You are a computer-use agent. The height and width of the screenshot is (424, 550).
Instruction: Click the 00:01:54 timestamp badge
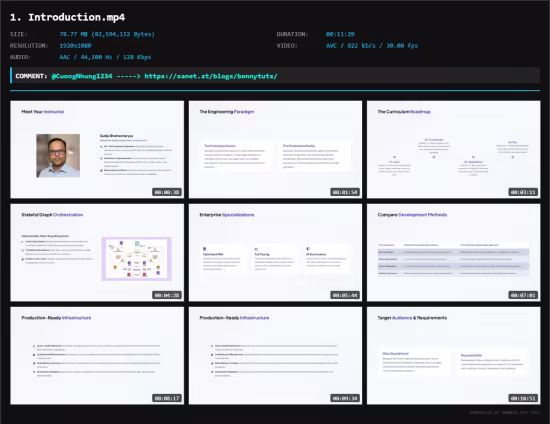click(x=345, y=192)
